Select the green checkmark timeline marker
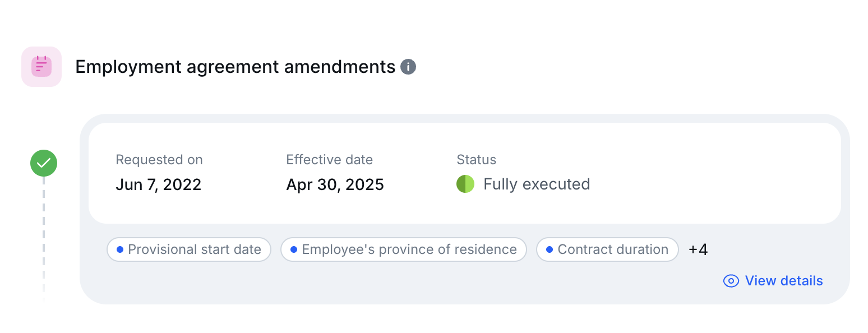 pos(44,163)
